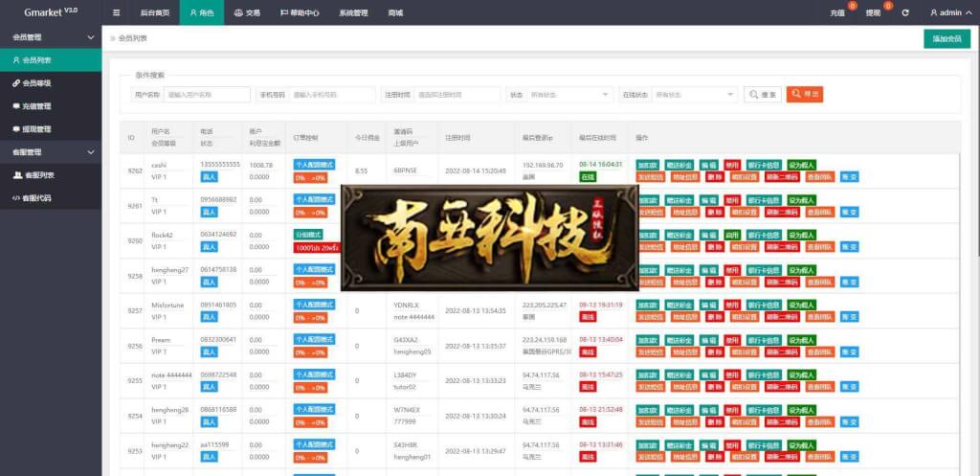The image size is (980, 476).
Task: Open 提现管理 in the sidebar
Action: pos(51,129)
